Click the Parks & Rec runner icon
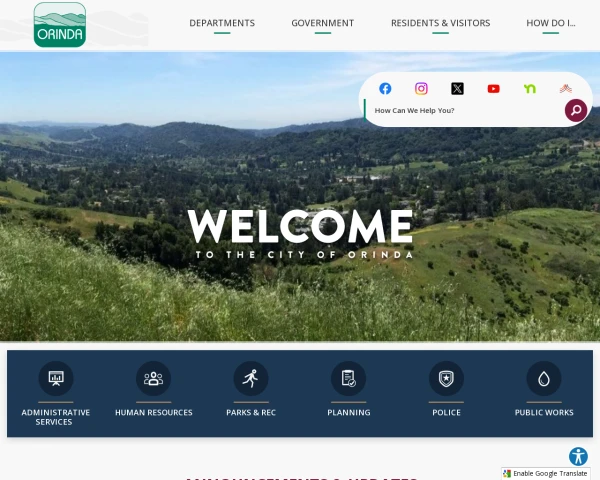The image size is (600, 480). [x=251, y=379]
